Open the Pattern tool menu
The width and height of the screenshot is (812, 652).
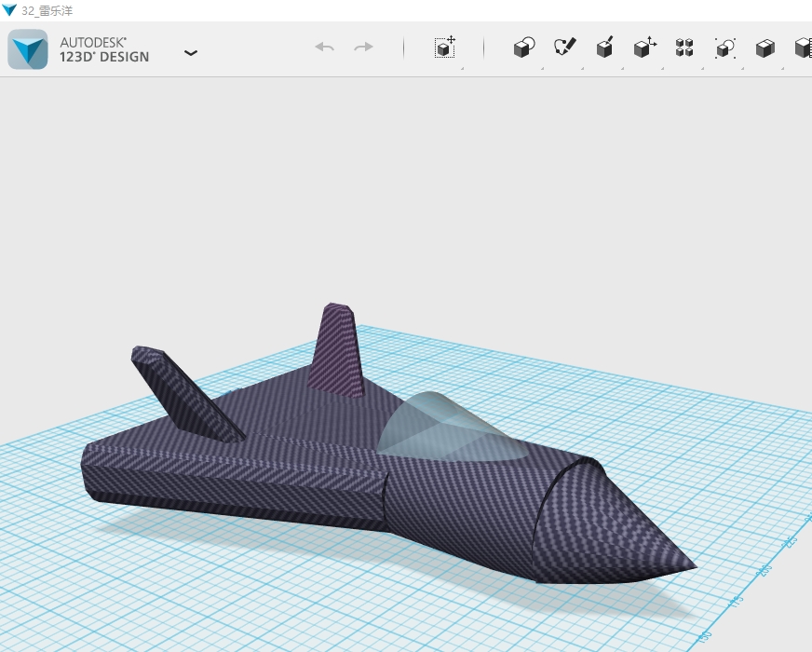point(684,48)
